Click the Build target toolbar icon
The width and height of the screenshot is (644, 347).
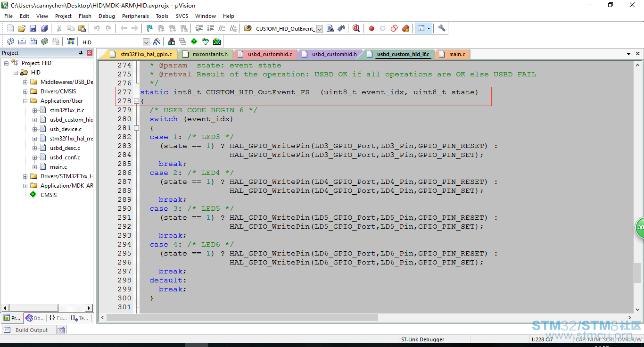click(x=22, y=41)
